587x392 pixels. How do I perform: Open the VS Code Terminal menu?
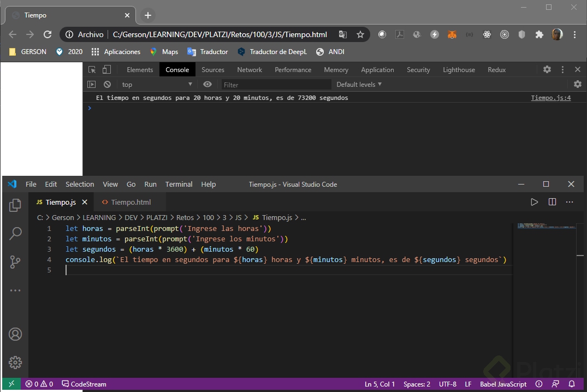coord(179,184)
